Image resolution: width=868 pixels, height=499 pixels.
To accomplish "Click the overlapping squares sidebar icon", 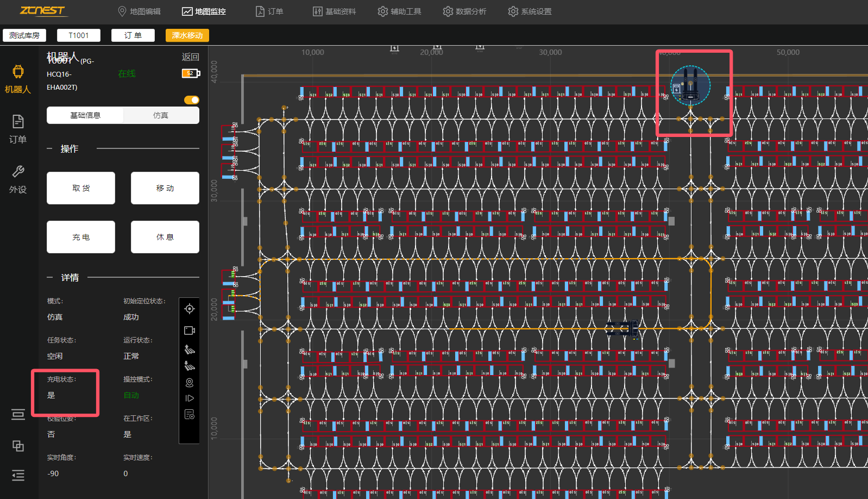I will click(18, 446).
